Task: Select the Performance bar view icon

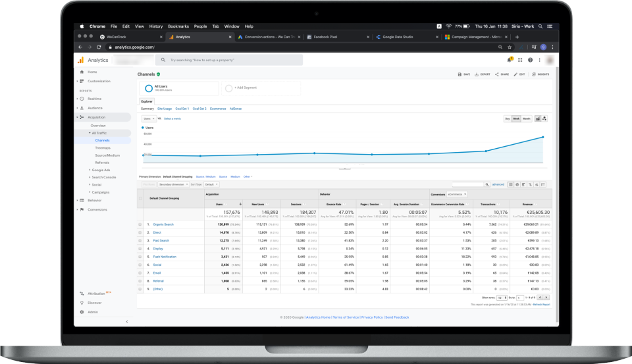Action: (523, 184)
